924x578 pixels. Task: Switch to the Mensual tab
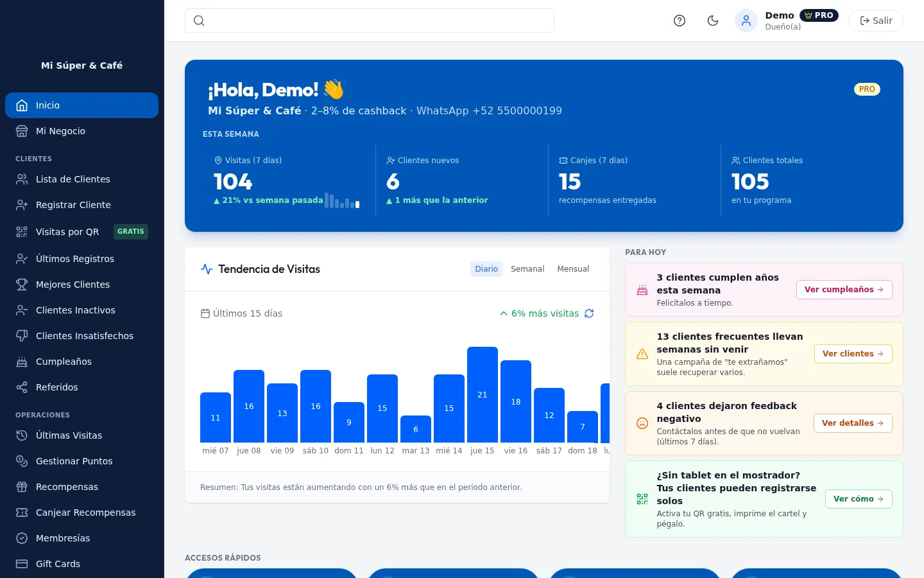click(573, 269)
